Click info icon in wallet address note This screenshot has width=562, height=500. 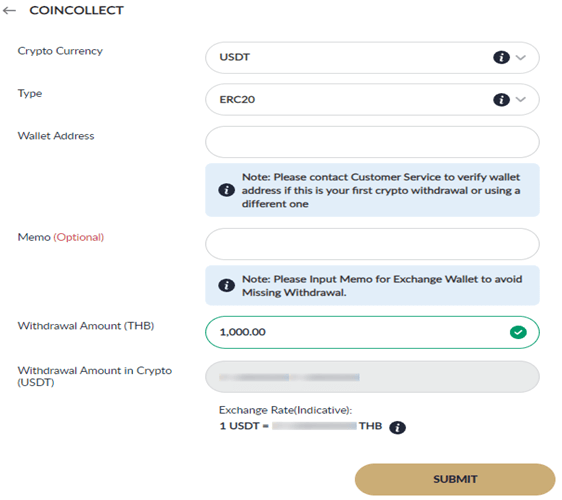tap(227, 190)
